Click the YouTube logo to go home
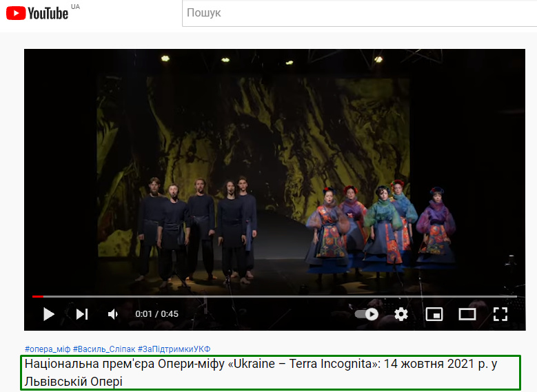 17,12
